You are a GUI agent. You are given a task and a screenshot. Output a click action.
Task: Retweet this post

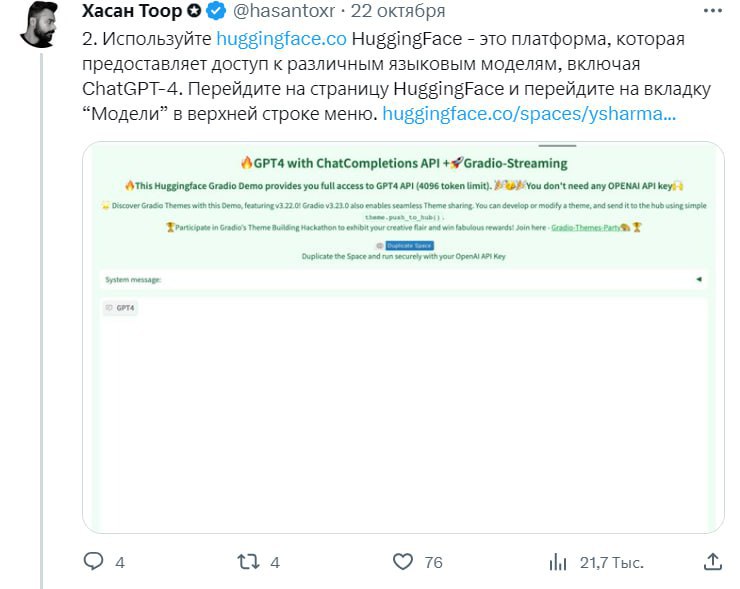coord(247,562)
